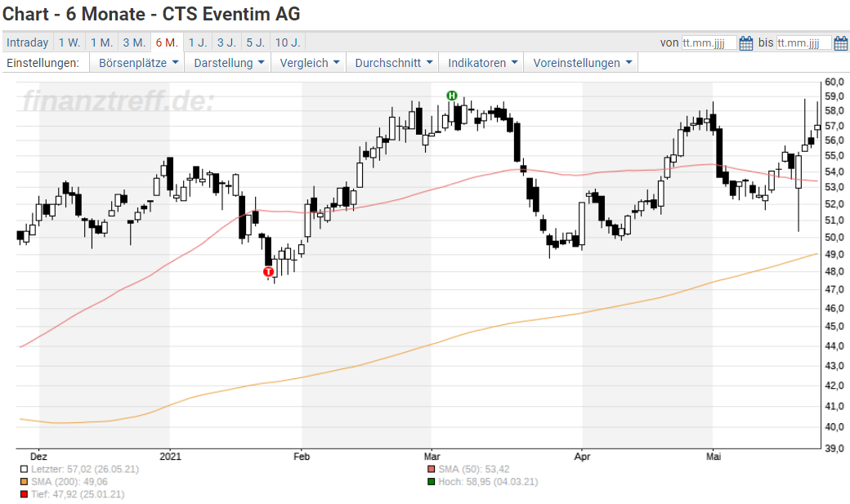Click the 'Mar' x-axis label

tap(432, 457)
